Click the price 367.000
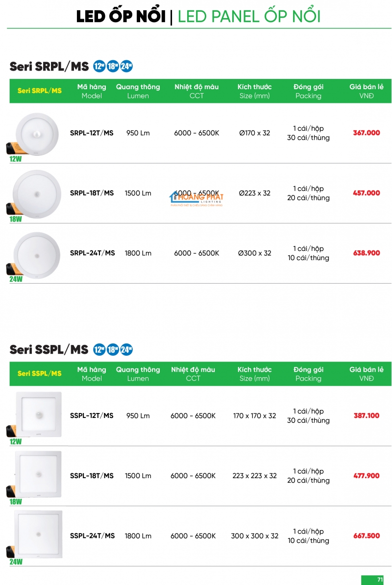 (x=366, y=133)
